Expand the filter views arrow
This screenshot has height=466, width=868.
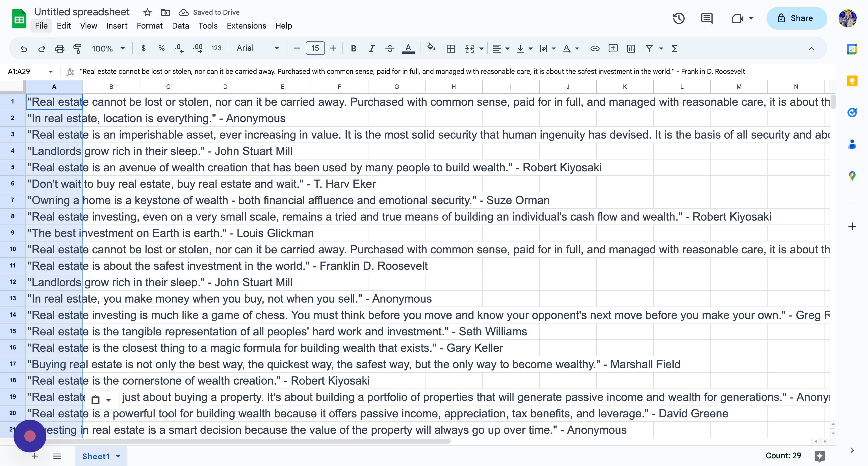[x=661, y=49]
